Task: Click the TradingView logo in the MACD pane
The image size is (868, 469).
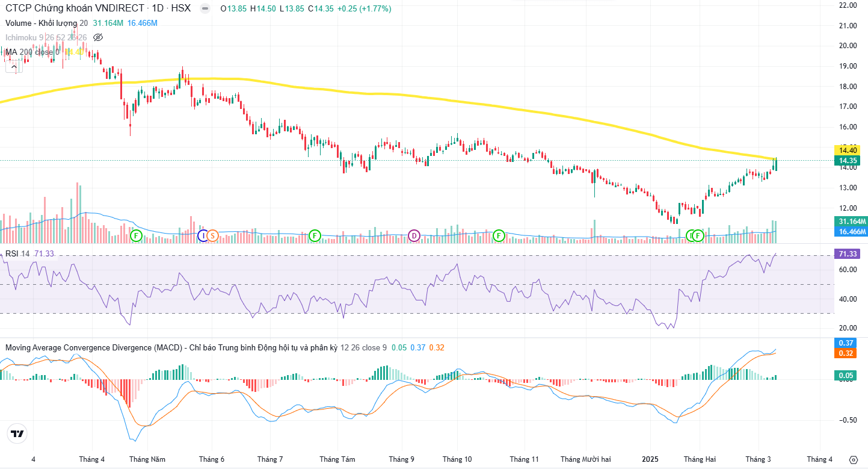Action: tap(17, 433)
